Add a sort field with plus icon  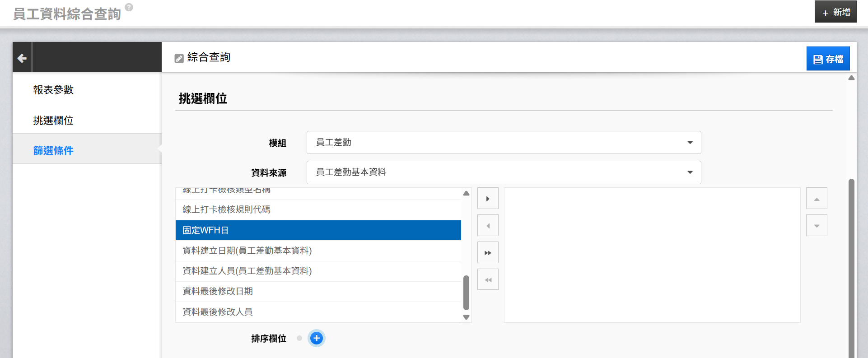click(x=317, y=338)
